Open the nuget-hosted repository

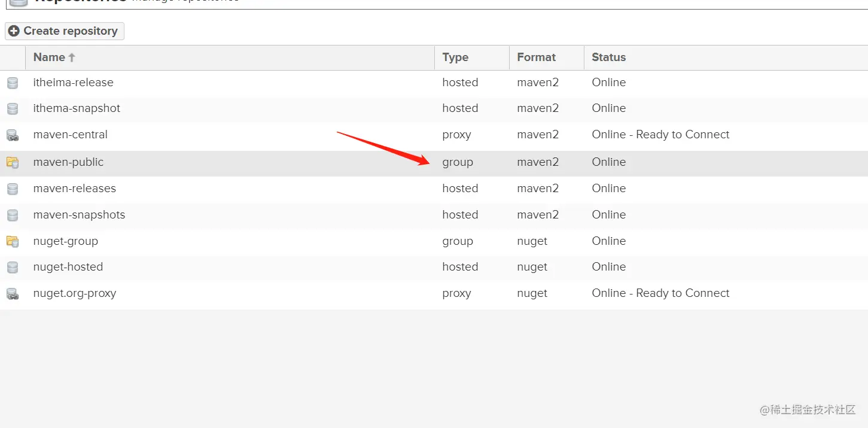click(68, 267)
